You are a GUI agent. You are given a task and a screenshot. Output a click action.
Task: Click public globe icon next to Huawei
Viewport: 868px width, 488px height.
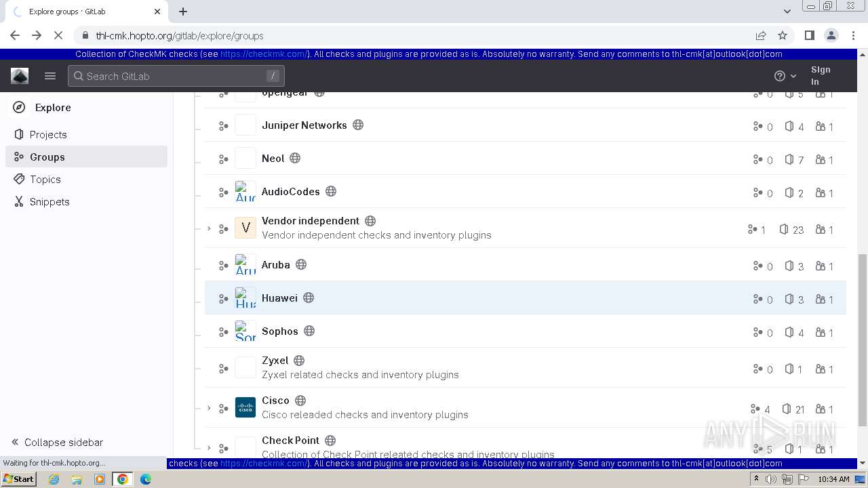click(x=309, y=298)
